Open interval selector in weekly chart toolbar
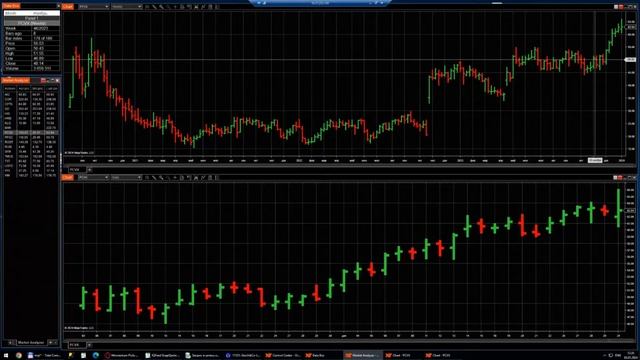This screenshot has width=640, height=360. pos(126,7)
